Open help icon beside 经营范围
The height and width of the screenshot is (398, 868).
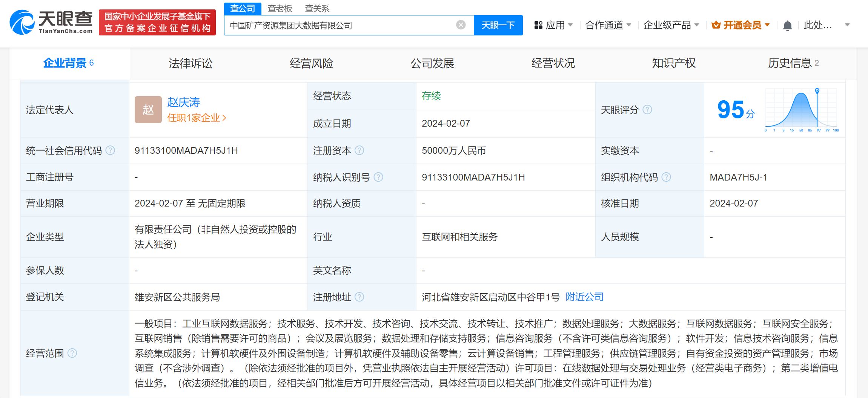(72, 353)
